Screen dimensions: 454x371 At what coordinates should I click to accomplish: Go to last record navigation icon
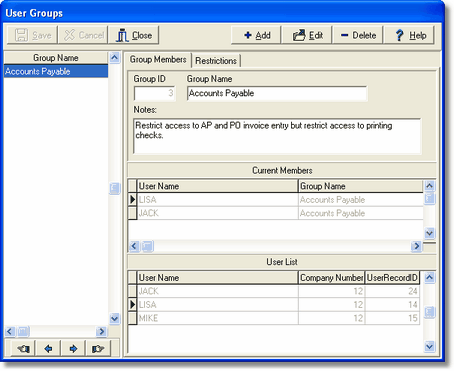98,349
